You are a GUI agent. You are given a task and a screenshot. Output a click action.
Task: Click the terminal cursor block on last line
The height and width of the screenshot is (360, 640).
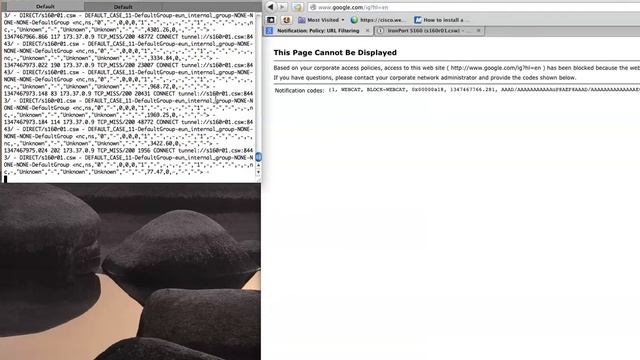click(x=5, y=179)
